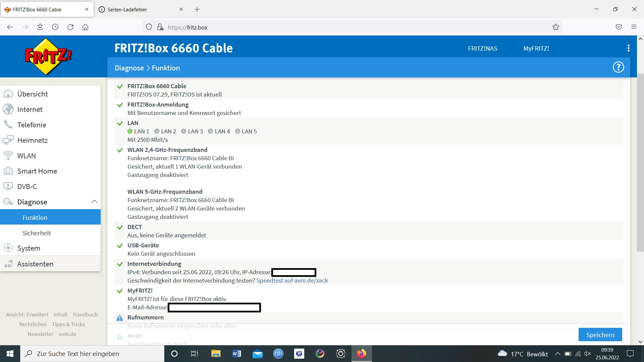644x362 pixels.
Task: Open the FRITZ!NAS header link
Action: point(482,48)
